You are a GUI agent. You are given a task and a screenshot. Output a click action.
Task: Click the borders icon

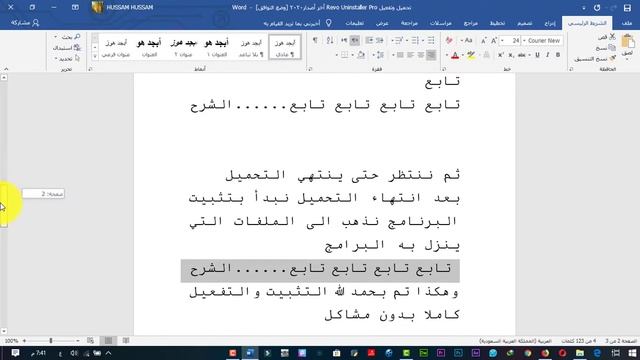(x=344, y=55)
